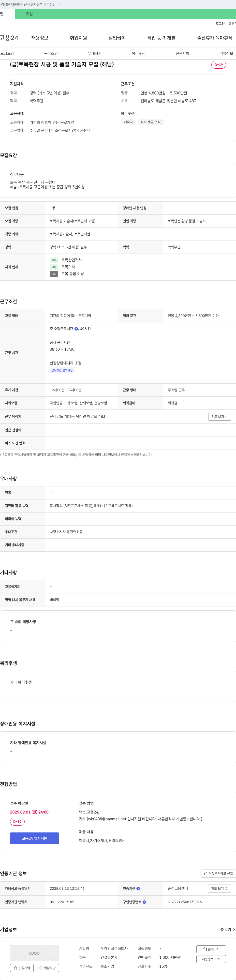Click the 기타 badge beside 토목 중급 이상
Screen dimensions: 236x980
click(x=54, y=274)
